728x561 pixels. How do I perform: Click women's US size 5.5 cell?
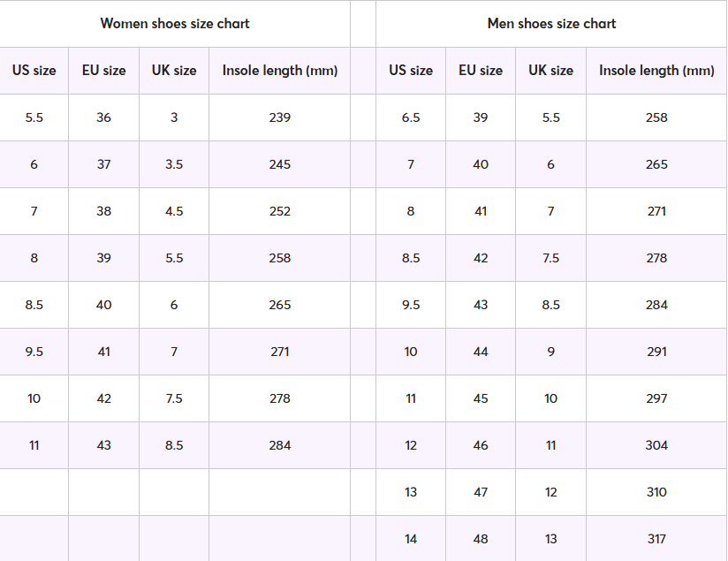coord(34,118)
